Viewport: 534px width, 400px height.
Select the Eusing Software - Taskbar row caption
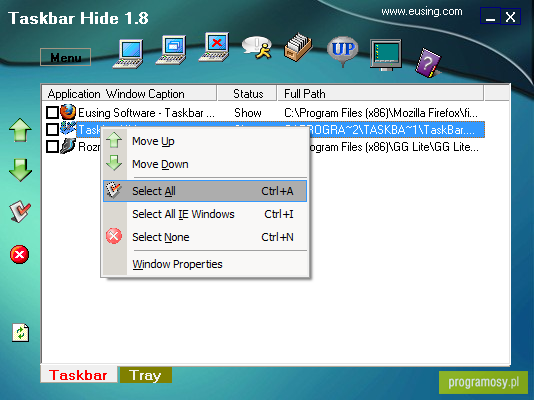click(x=146, y=113)
